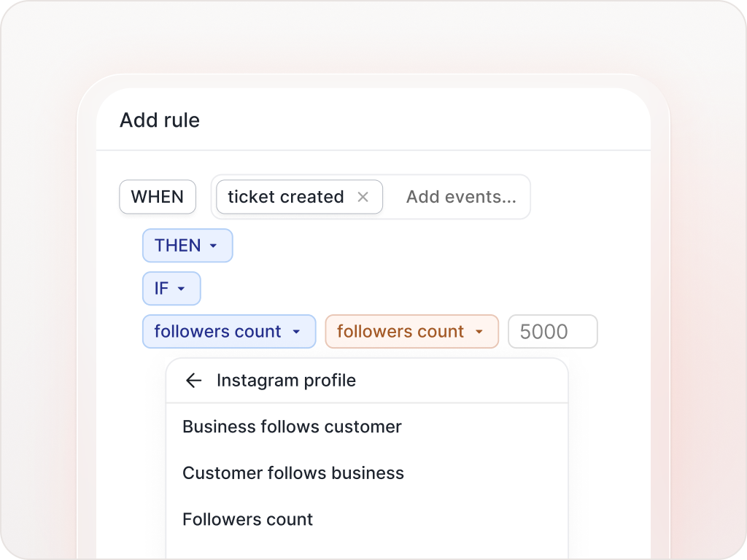This screenshot has width=747, height=560.
Task: Click the 5000 value input field
Action: [x=553, y=332]
